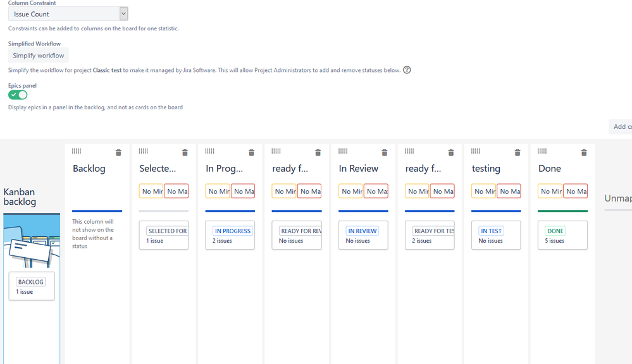This screenshot has width=632, height=364.
Task: Click the drag handle of Selected column
Action: point(144,151)
